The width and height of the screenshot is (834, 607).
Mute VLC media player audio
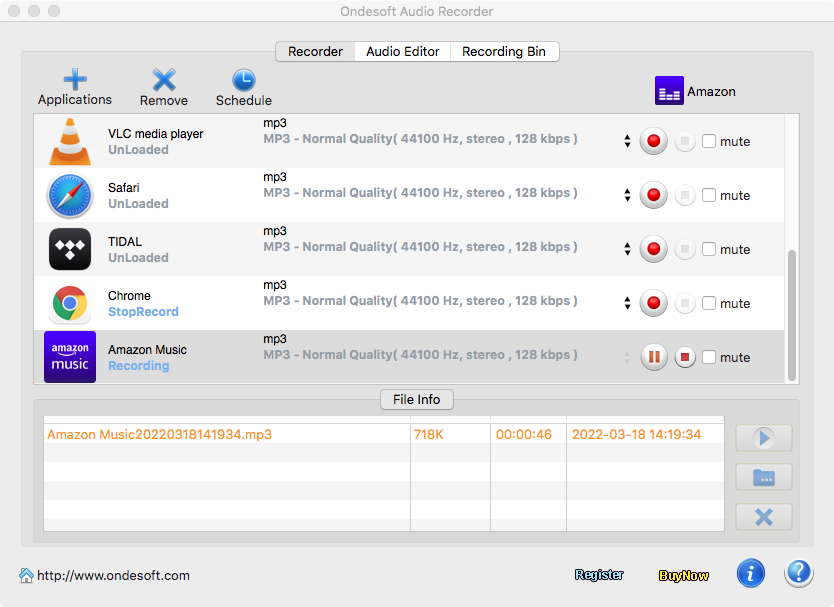coord(708,141)
